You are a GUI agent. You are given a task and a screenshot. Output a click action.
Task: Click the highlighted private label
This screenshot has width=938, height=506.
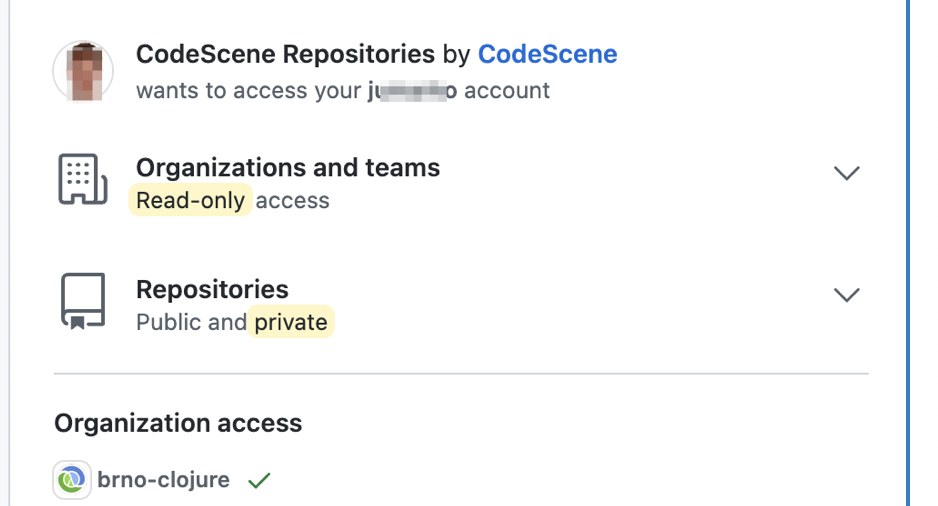[x=291, y=322]
